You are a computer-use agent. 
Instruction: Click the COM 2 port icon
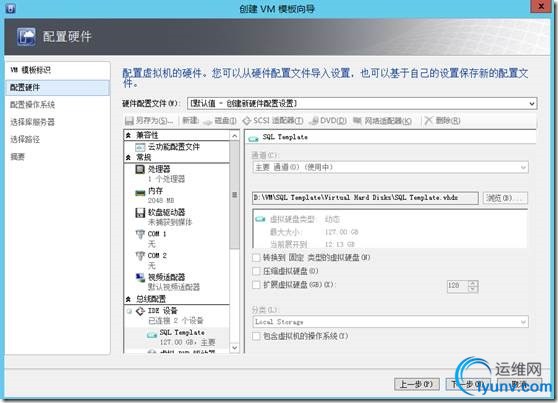[140, 256]
